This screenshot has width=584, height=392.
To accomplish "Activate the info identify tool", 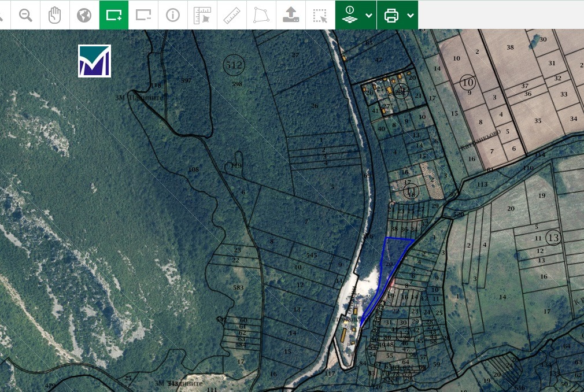I will click(x=172, y=15).
